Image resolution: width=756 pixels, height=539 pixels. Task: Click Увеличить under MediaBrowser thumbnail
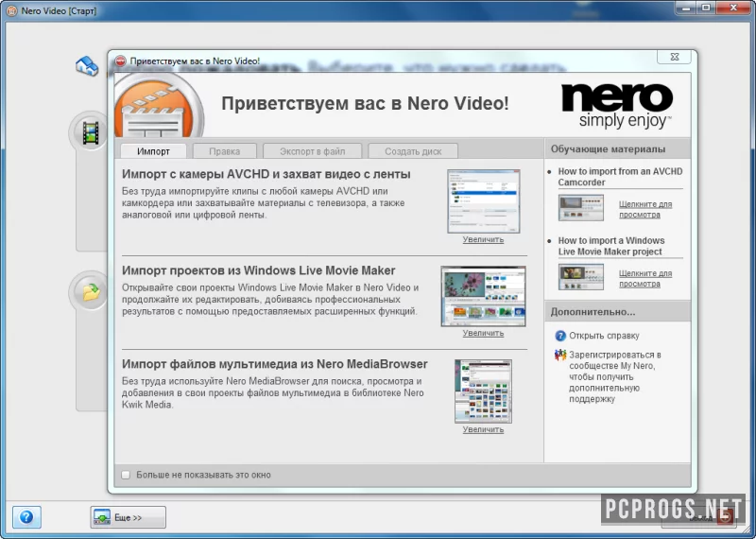click(483, 429)
